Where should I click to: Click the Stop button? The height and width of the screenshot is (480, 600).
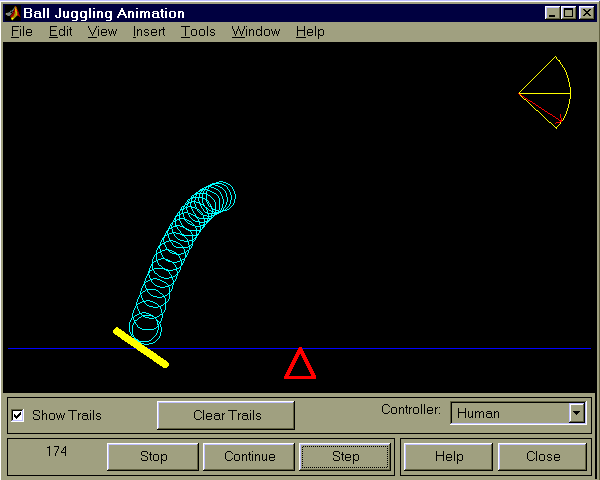click(x=153, y=456)
